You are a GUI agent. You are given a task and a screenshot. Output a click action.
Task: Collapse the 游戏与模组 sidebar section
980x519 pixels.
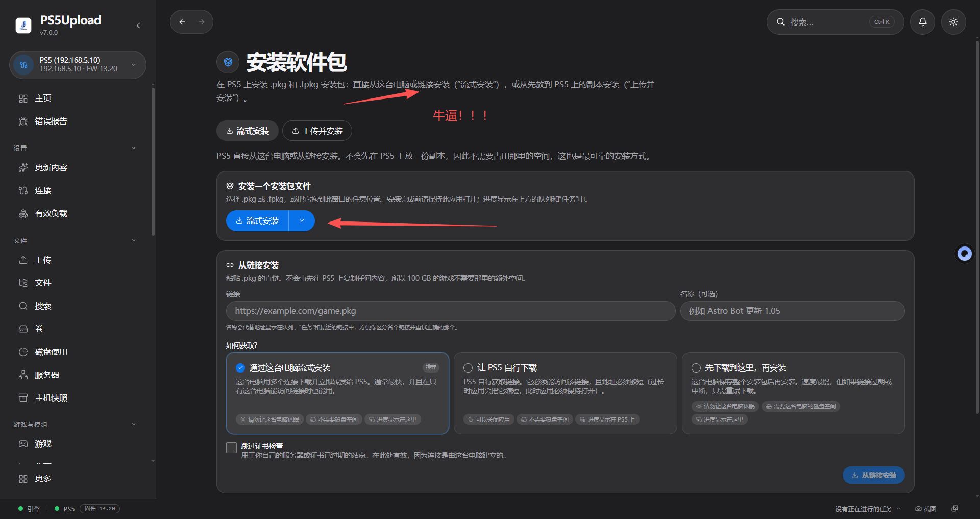coord(134,424)
